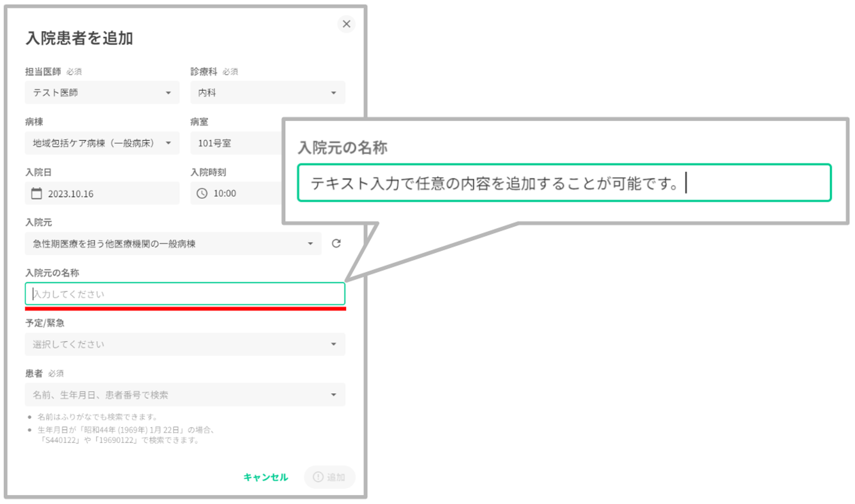Screen dimensions: 855x504
Task: Click the clock icon in 入院時刻 field
Action: point(202,194)
